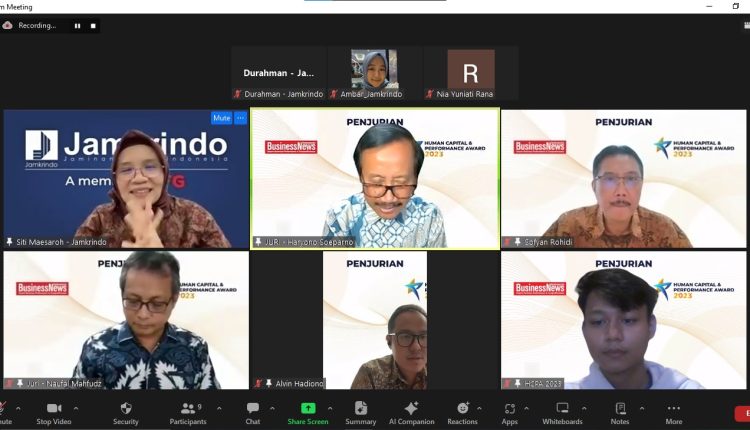Image resolution: width=750 pixels, height=430 pixels.
Task: Click the green Share Screen icon
Action: pos(308,409)
